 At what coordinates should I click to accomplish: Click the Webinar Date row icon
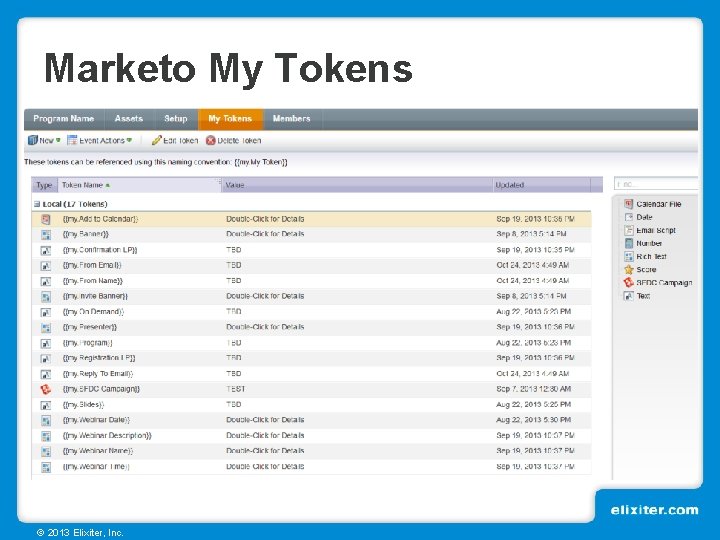tap(45, 420)
